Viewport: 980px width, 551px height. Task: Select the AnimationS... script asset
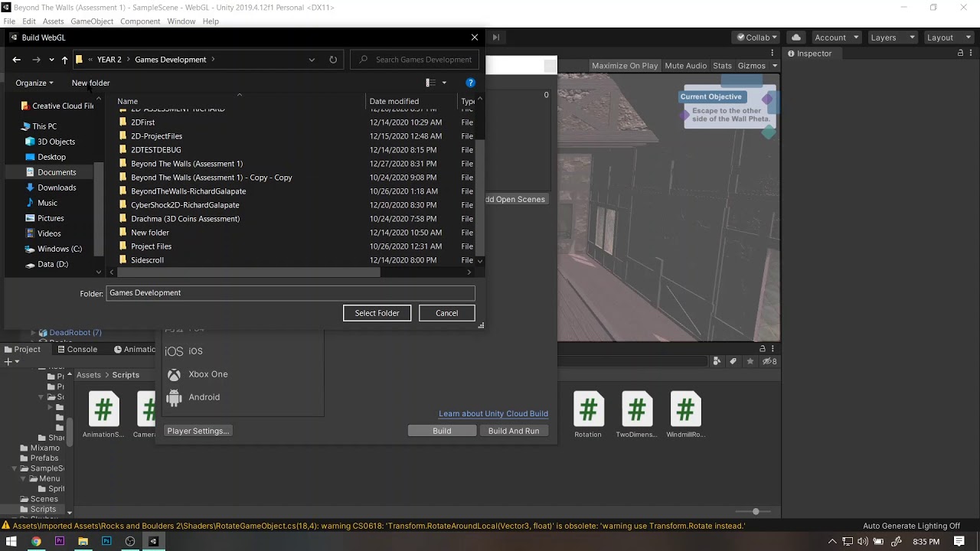[103, 415]
